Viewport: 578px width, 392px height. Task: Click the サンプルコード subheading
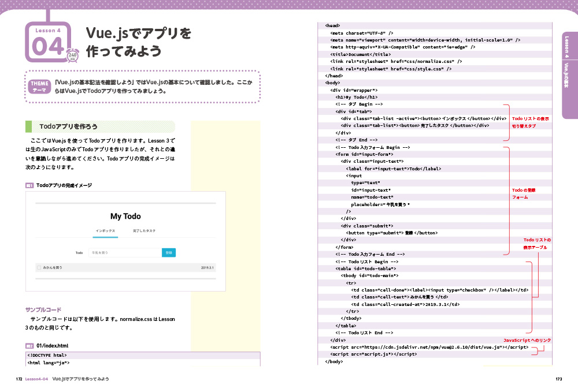tap(43, 310)
